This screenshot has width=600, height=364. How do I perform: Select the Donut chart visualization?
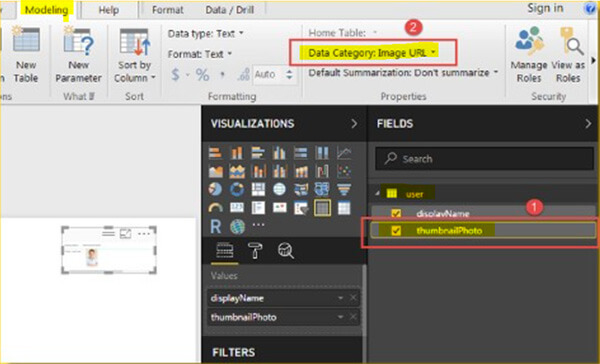[x=237, y=189]
